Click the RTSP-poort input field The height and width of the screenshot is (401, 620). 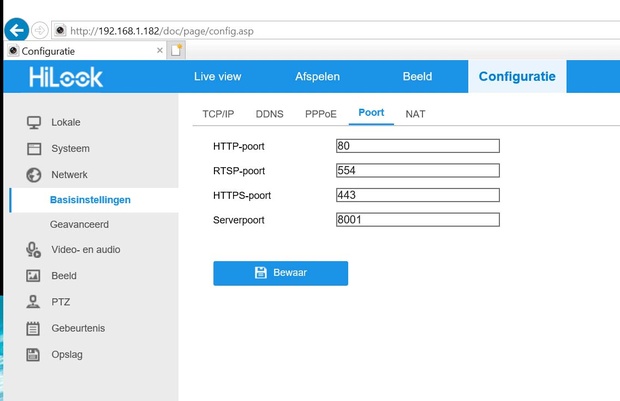(418, 170)
